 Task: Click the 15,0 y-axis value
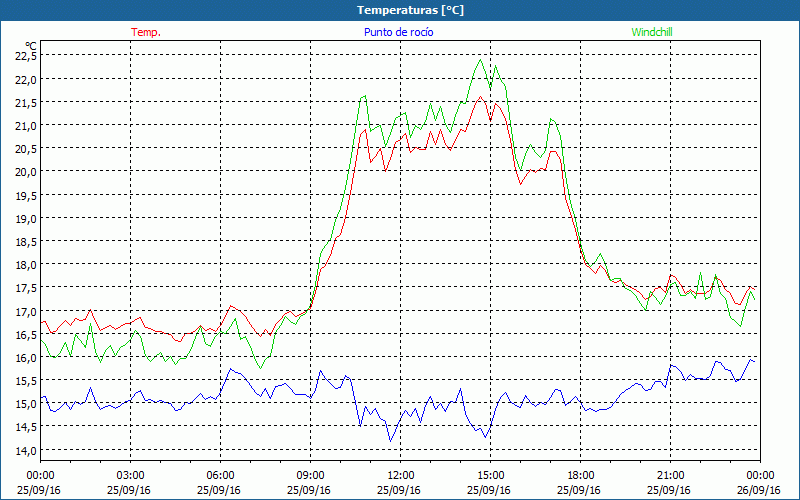[27, 403]
